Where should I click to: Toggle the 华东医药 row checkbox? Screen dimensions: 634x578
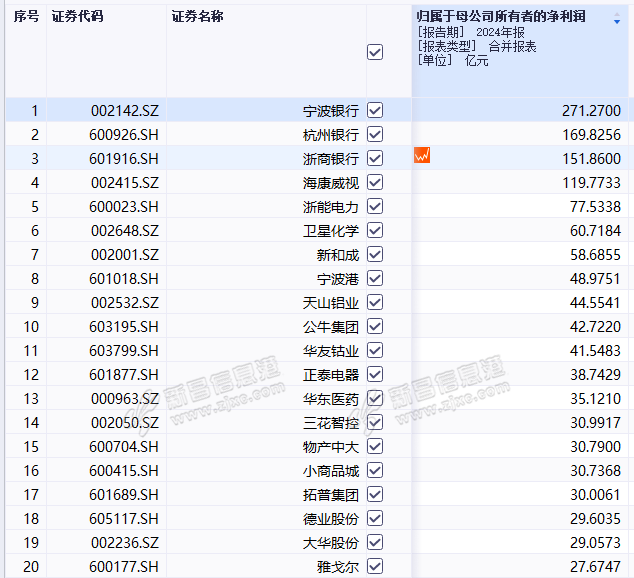coord(375,399)
